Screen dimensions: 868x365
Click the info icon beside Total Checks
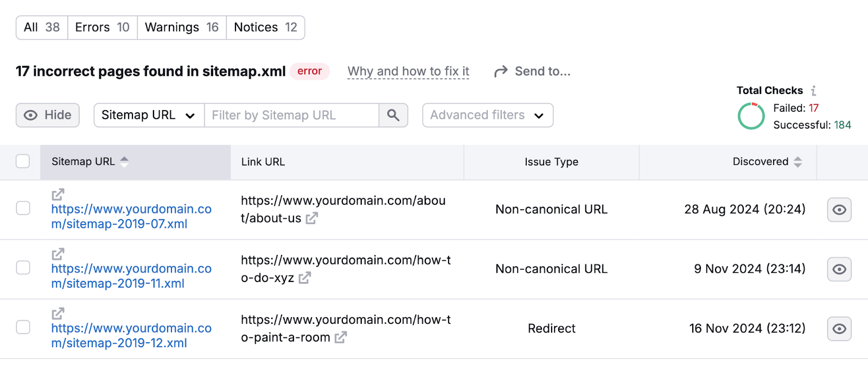pyautogui.click(x=813, y=90)
